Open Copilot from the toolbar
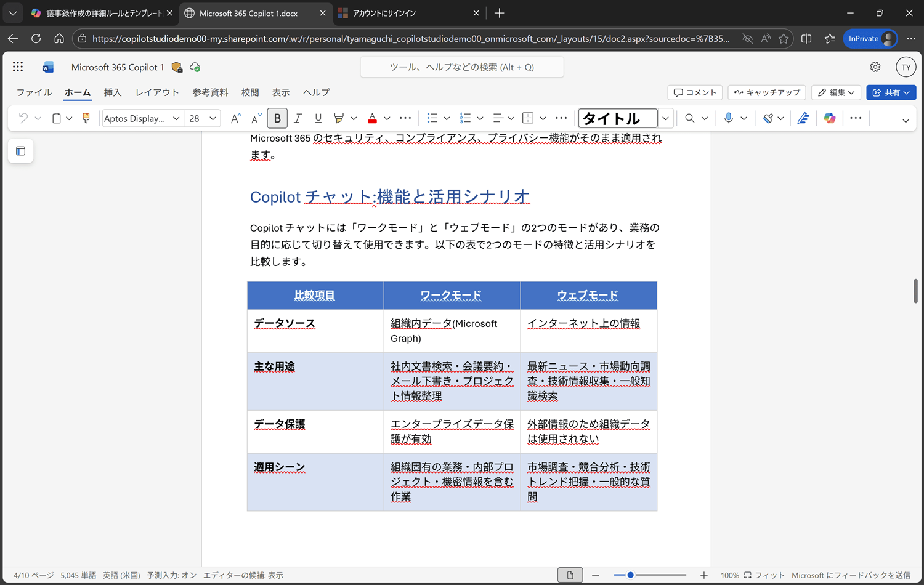This screenshot has height=585, width=924. click(x=830, y=118)
